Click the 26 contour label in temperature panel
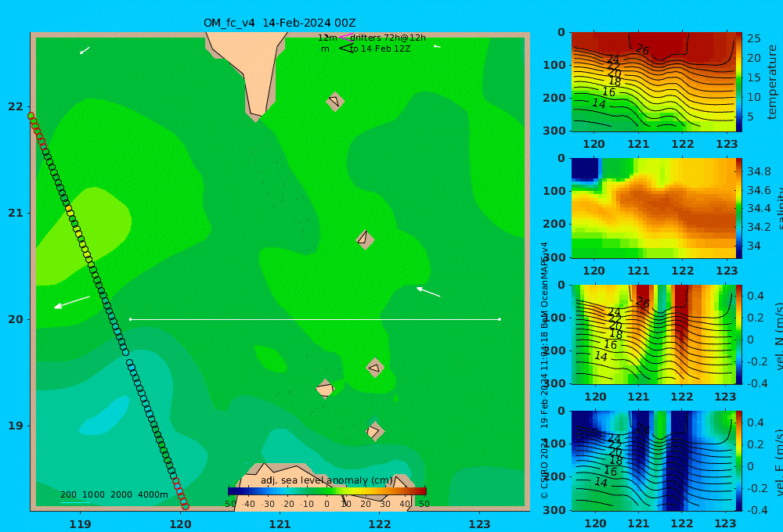Screen dimensions: 783x532 click(642, 50)
